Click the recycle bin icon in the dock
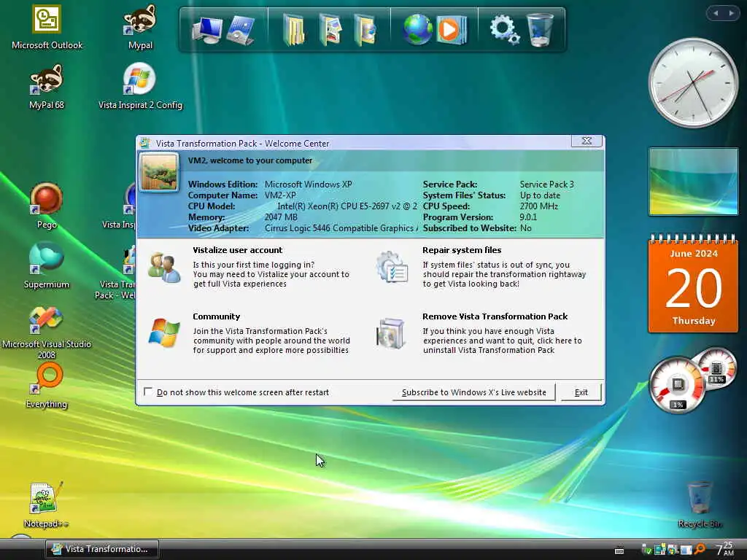The image size is (747, 560). [541, 29]
